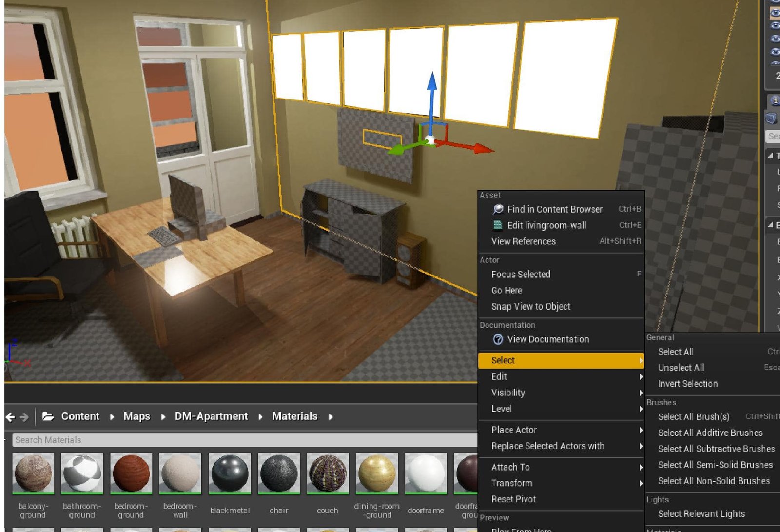Select the bedroom-wall material thumbnail

pos(180,473)
